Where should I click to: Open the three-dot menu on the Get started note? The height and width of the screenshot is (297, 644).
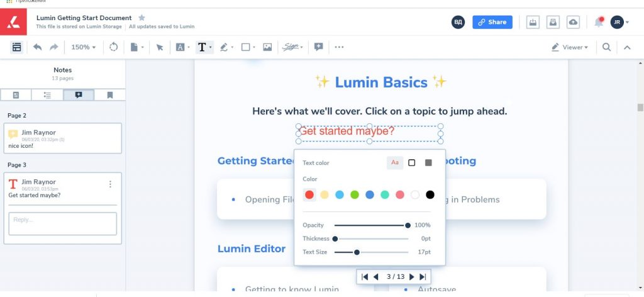(110, 184)
